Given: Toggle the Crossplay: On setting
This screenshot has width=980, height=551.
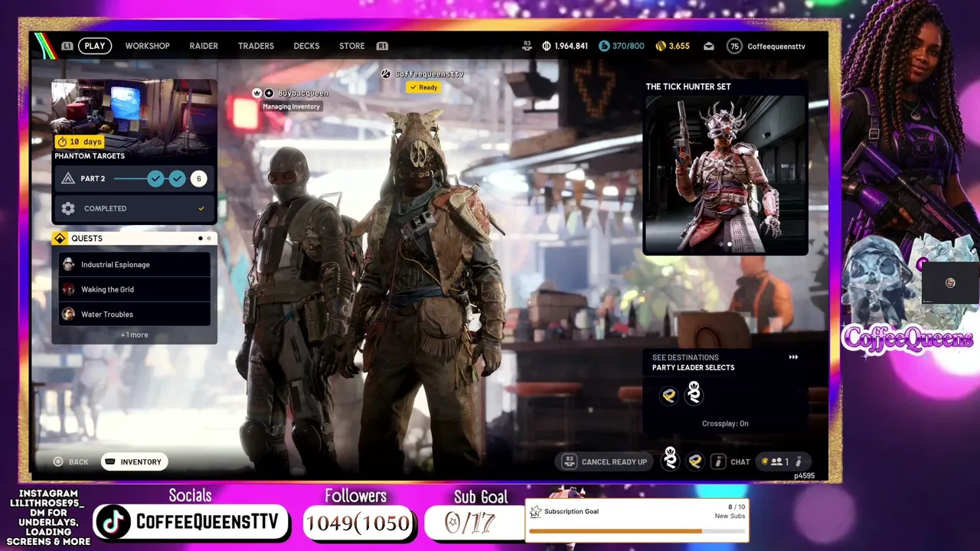Looking at the screenshot, I should [725, 423].
